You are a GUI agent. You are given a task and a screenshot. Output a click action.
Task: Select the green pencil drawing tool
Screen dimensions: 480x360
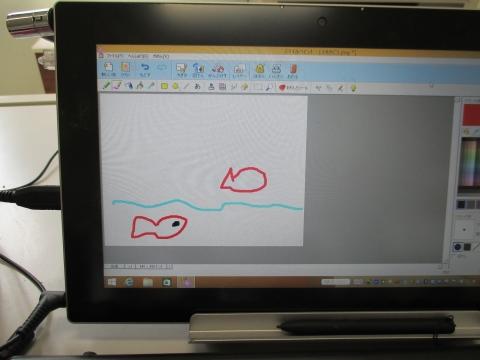pos(106,86)
